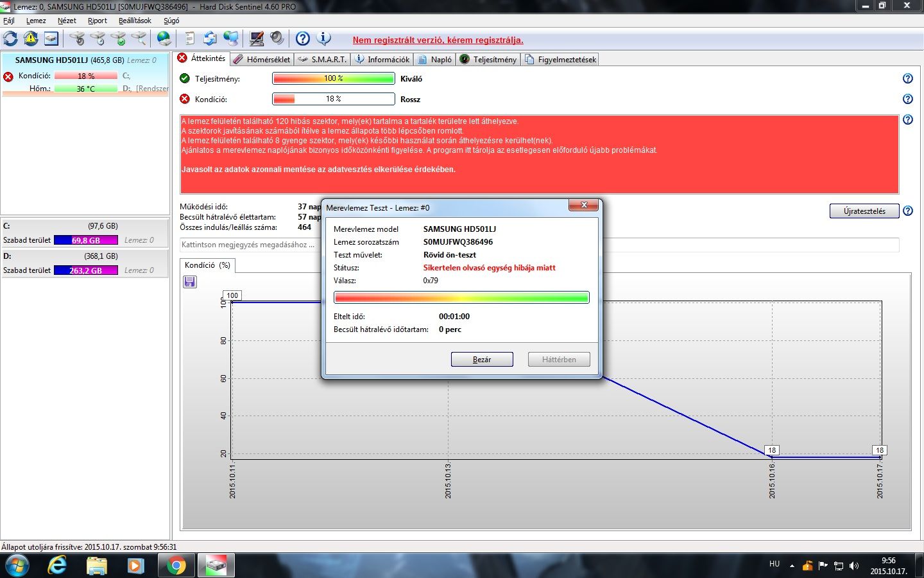Click help icon beside Teljesítmény row
Screen dimensions: 924x578
tap(908, 78)
